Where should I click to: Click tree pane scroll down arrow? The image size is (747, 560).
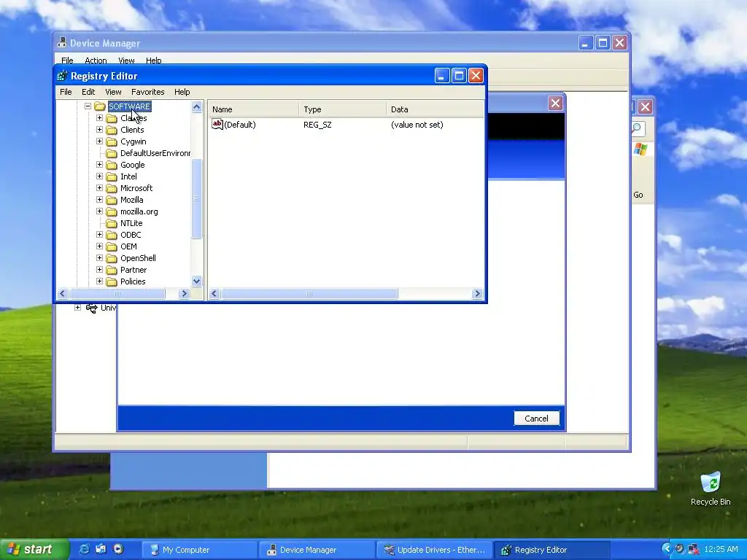click(x=196, y=281)
